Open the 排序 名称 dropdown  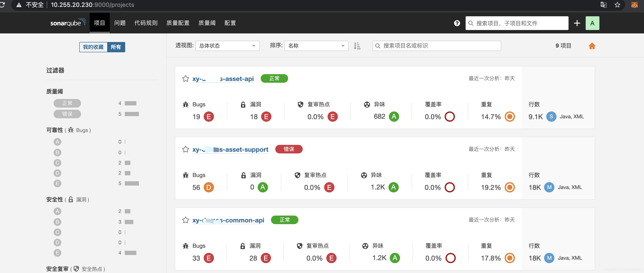tap(316, 46)
